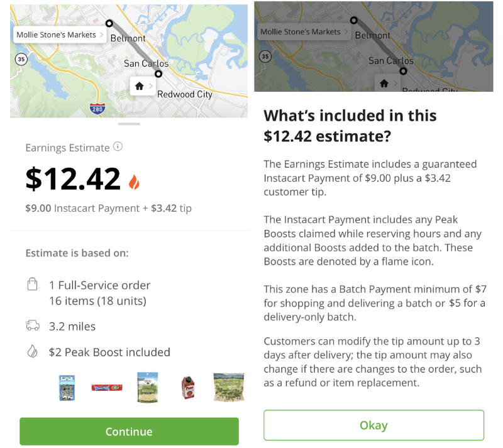
Task: Expand Mollie Stone's Markets on dimmed map
Action: (346, 31)
